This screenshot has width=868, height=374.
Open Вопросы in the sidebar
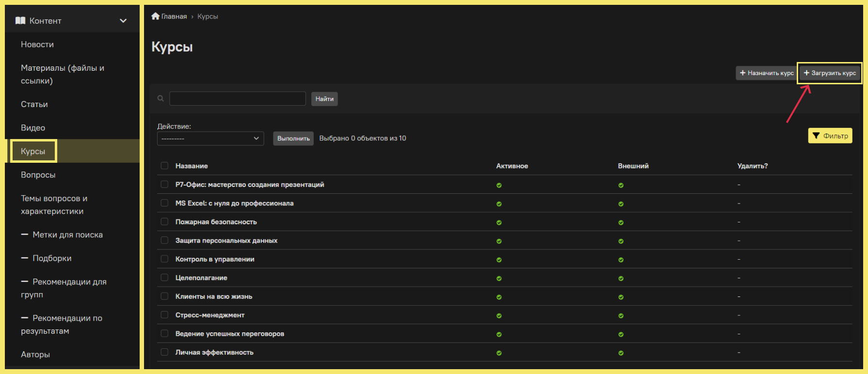point(38,175)
